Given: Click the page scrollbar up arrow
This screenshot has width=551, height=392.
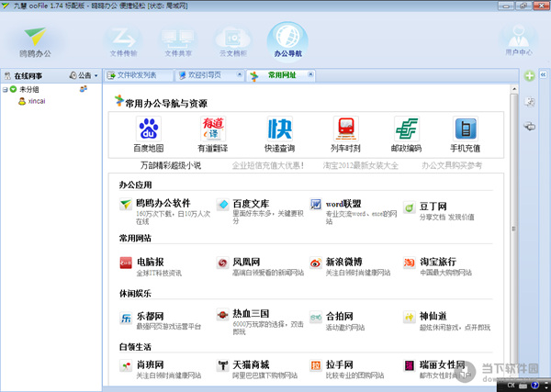Looking at the screenshot, I should [x=514, y=89].
